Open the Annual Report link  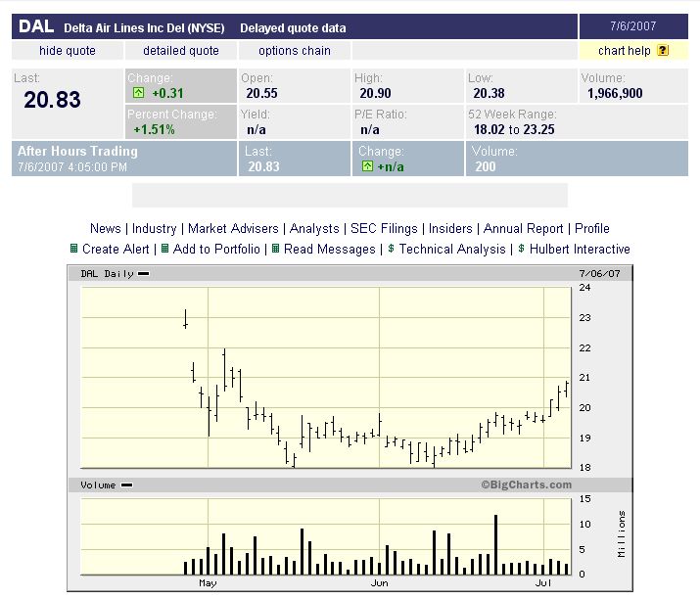click(x=523, y=229)
